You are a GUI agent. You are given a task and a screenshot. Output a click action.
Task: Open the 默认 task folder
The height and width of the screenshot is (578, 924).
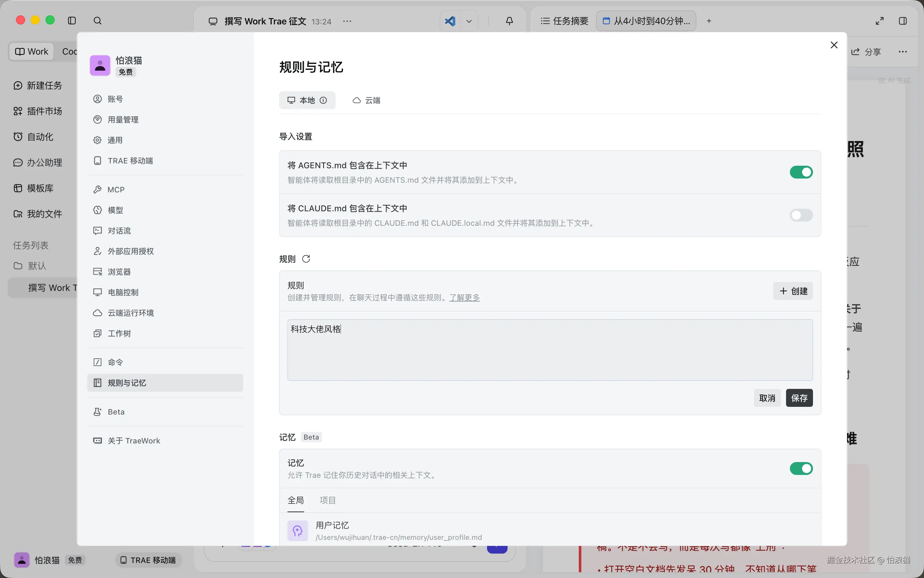pos(30,266)
